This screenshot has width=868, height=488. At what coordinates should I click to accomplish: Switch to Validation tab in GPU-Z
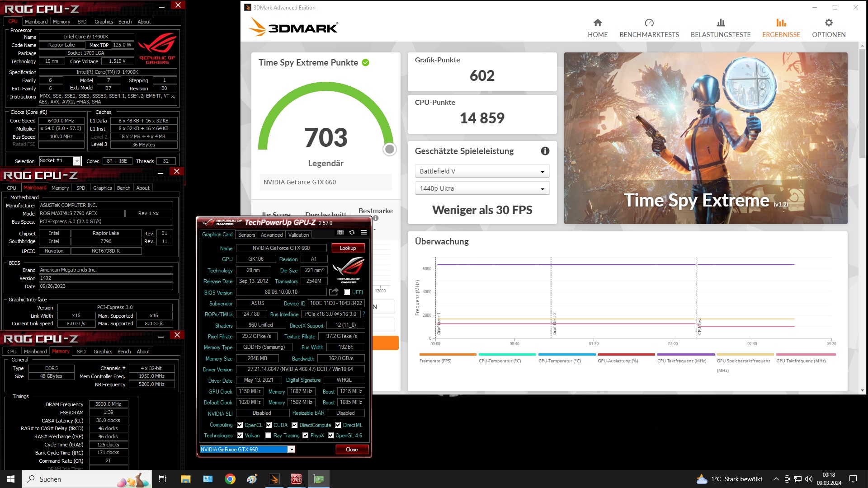coord(298,235)
